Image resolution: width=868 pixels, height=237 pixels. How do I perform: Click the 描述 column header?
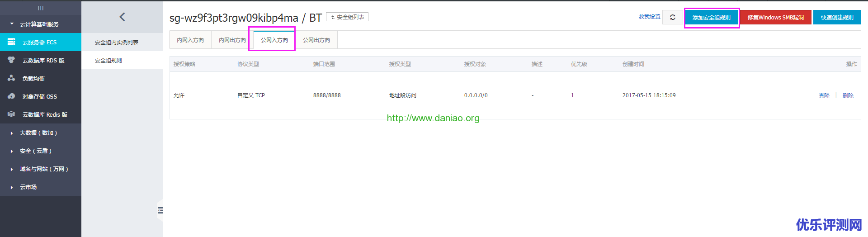537,64
